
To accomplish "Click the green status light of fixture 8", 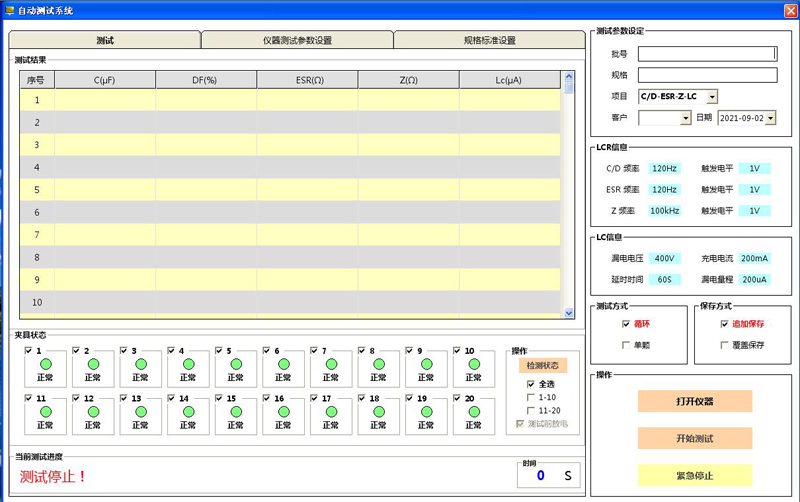I will tap(378, 364).
